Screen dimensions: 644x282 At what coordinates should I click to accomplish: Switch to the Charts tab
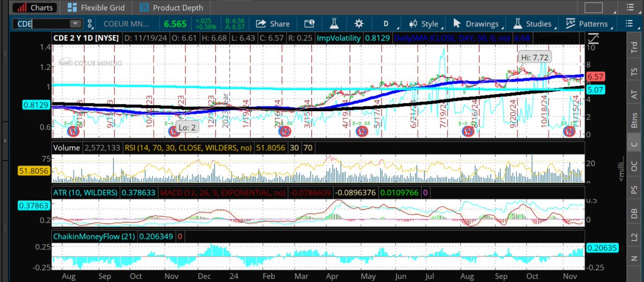[x=35, y=8]
